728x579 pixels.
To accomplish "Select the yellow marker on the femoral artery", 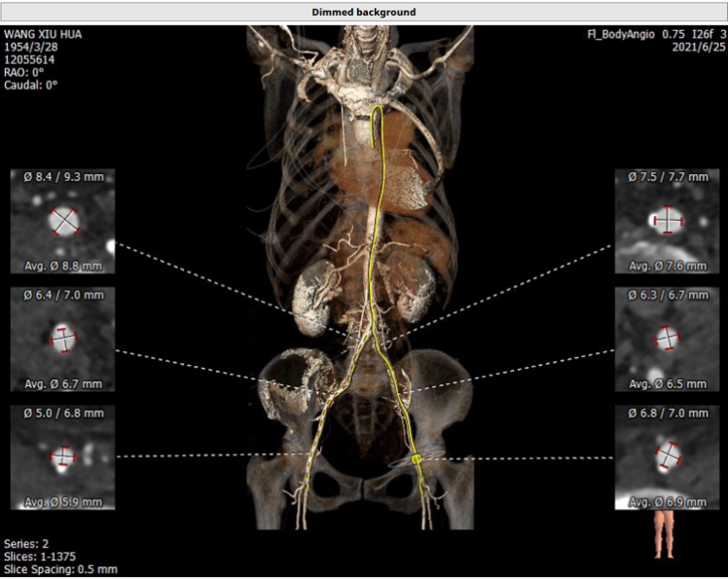I will (416, 456).
